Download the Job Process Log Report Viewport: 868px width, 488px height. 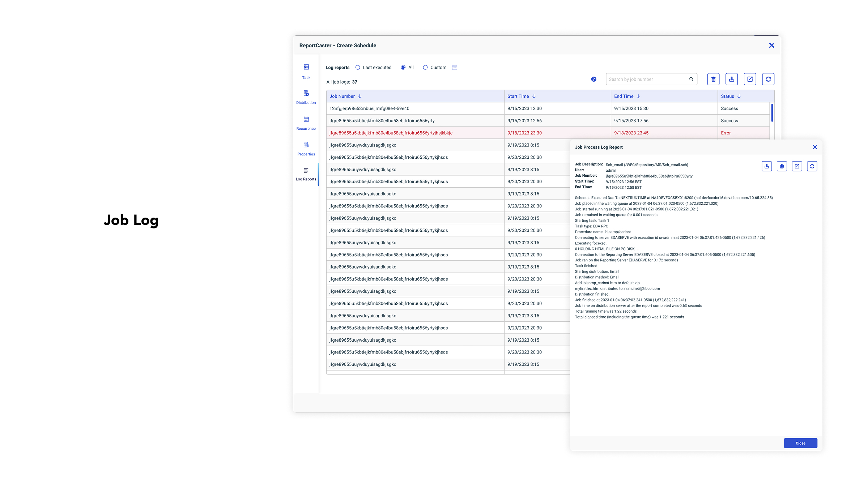(x=766, y=166)
